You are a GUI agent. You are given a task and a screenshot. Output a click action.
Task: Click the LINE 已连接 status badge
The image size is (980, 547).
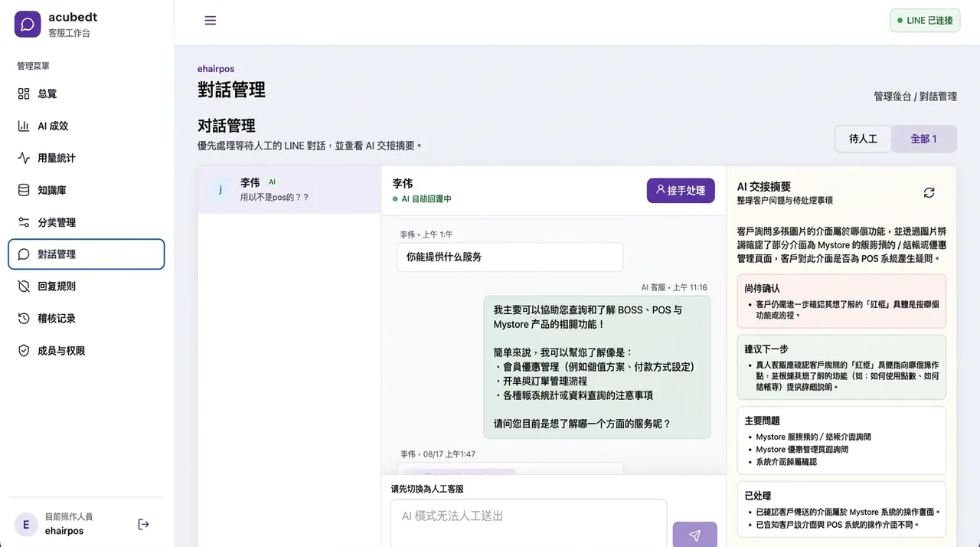pyautogui.click(x=925, y=21)
